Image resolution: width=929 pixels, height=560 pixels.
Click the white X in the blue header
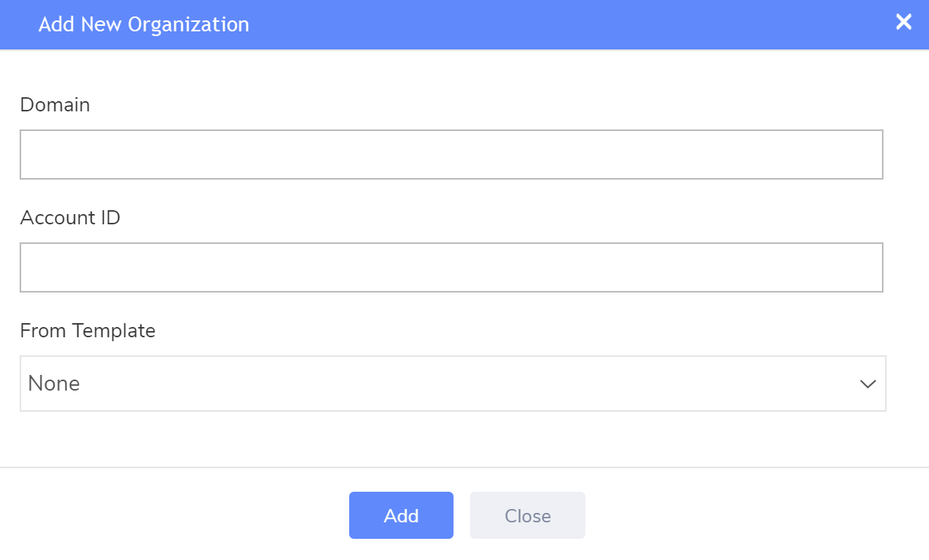(903, 22)
